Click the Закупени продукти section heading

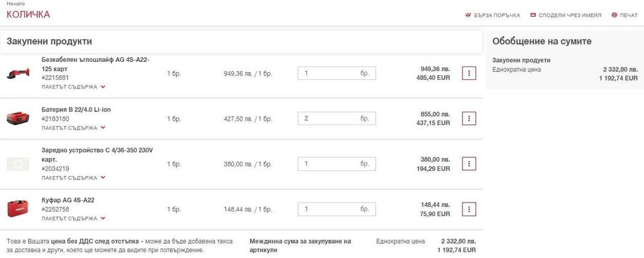pos(50,41)
